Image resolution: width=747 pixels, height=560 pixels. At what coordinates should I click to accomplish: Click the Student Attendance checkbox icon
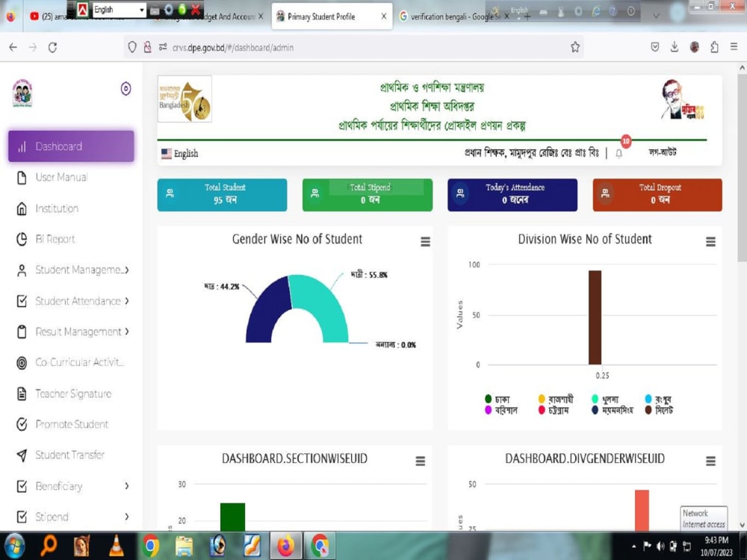pos(22,301)
